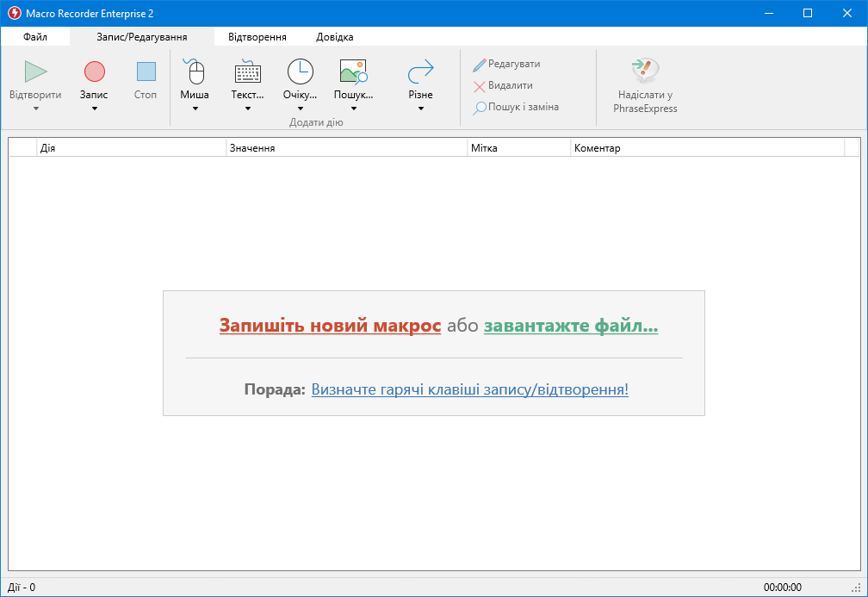The width and height of the screenshot is (868, 597).
Task: Select the Запис/Редагування tab
Action: [x=142, y=37]
